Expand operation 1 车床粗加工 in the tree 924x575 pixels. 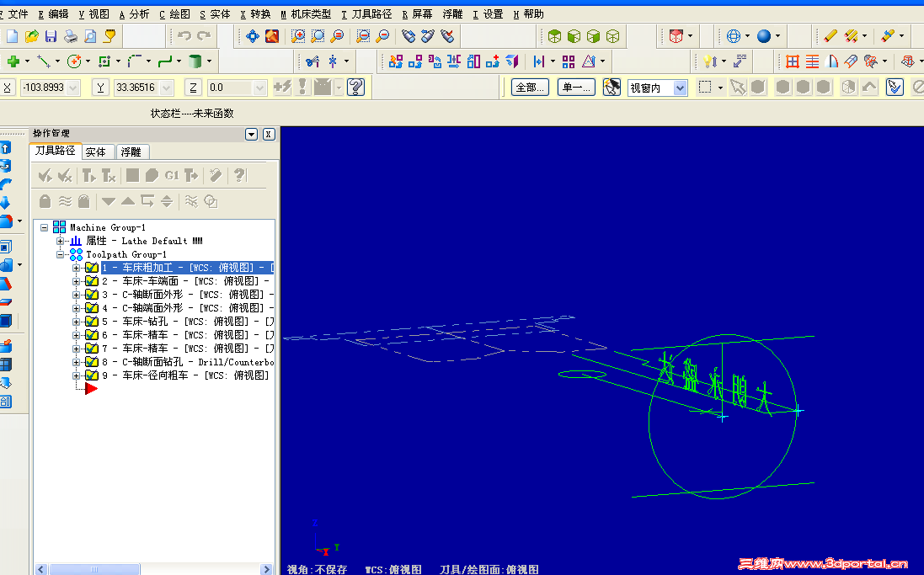[76, 268]
